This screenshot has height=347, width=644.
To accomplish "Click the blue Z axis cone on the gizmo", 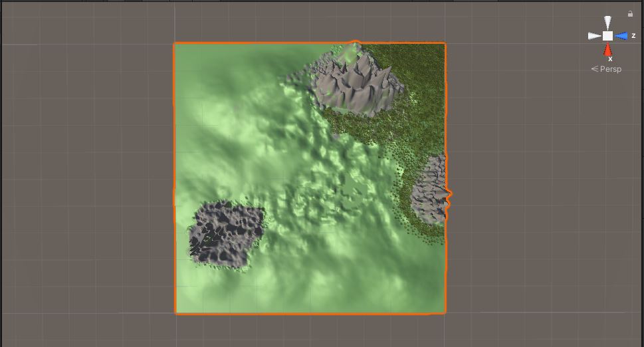I will [x=621, y=36].
